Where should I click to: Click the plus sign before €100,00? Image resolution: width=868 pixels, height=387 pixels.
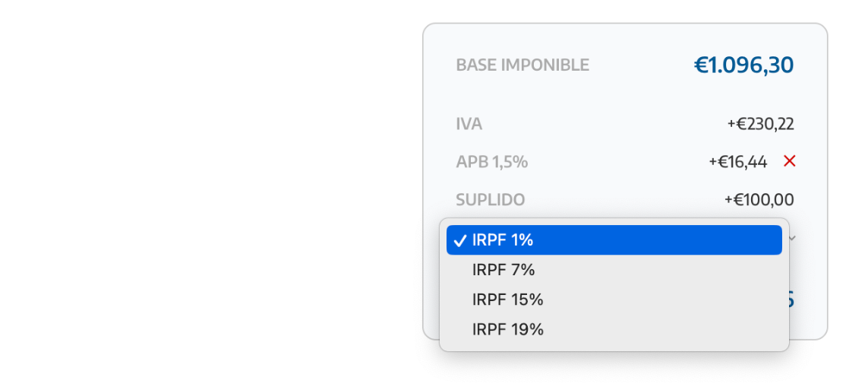click(728, 200)
